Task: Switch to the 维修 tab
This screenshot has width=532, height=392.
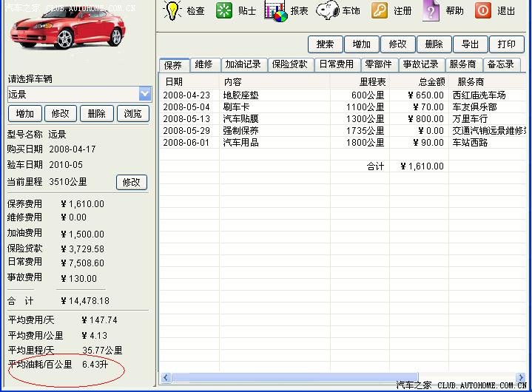Action: [204, 64]
